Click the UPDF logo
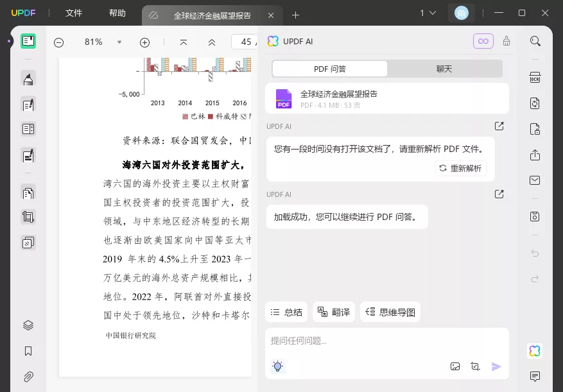The height and width of the screenshot is (392, 563). (23, 13)
